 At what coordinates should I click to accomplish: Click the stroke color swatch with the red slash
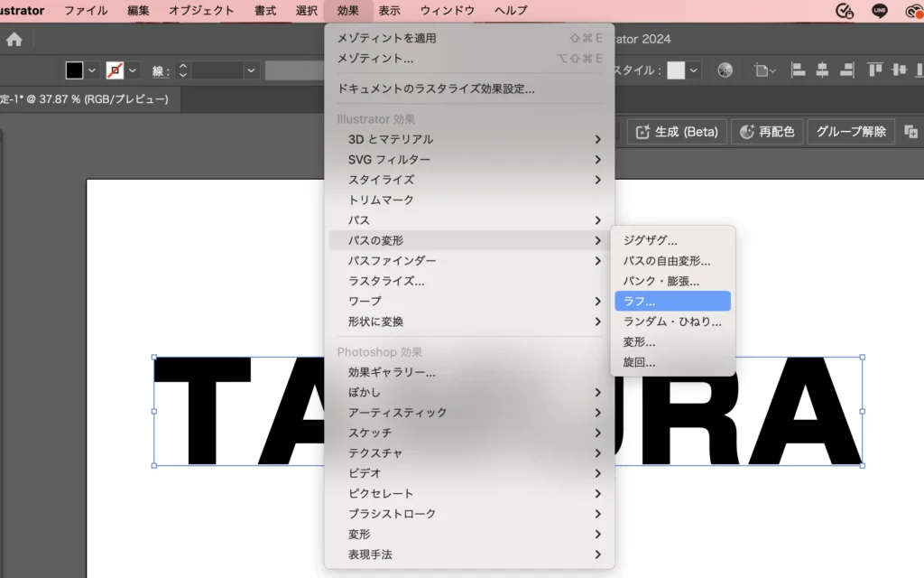point(115,70)
